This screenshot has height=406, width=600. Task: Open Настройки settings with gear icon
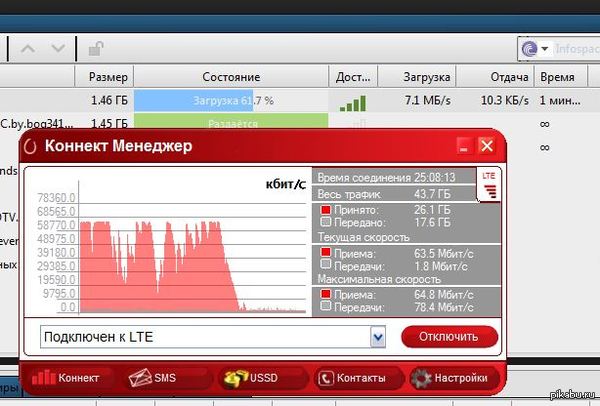pos(452,378)
